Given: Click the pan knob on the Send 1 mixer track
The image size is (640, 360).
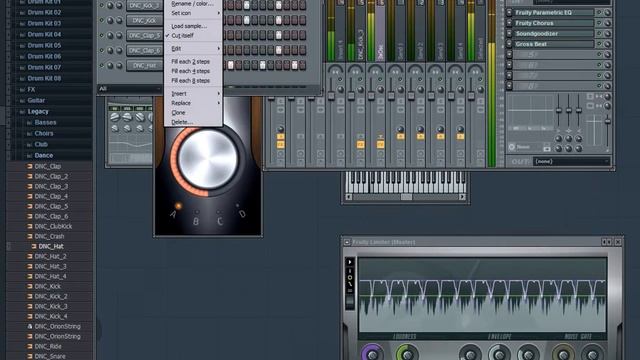Looking at the screenshot, I should 400,90.
